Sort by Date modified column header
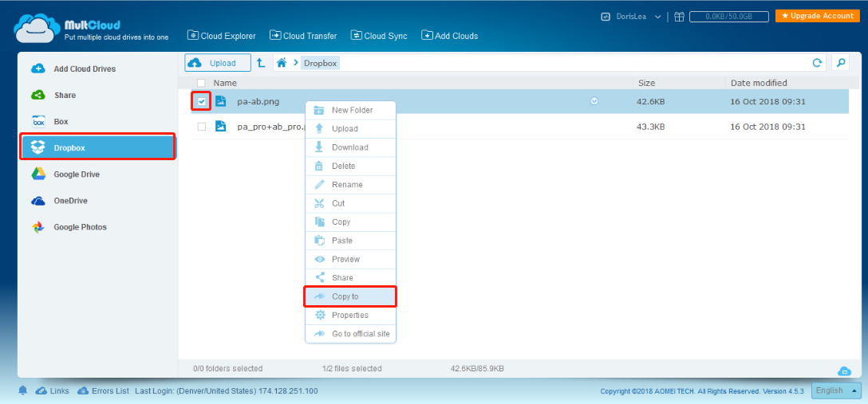Screen dimensions: 868x404 click(x=759, y=83)
